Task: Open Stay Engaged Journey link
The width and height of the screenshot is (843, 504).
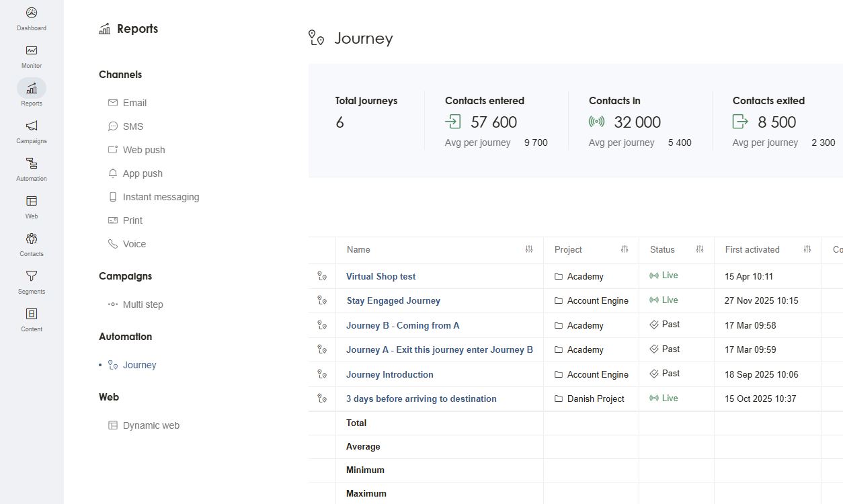Action: [393, 300]
